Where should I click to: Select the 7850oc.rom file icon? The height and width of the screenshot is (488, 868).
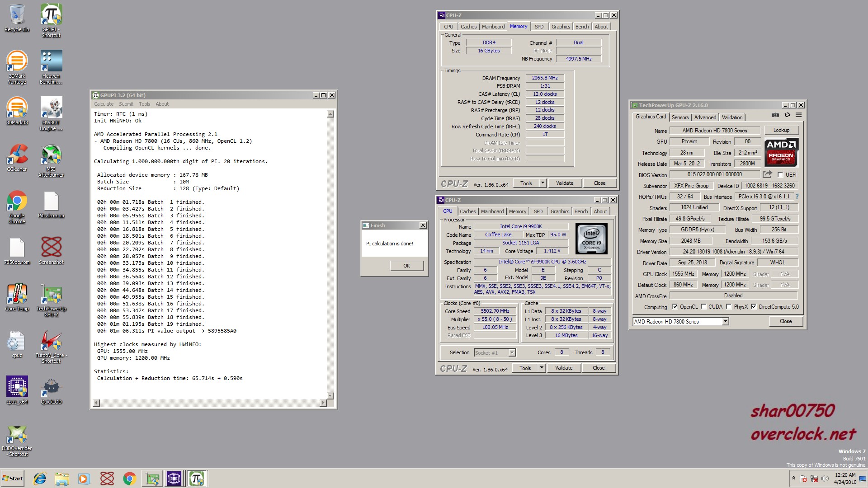[x=17, y=251]
